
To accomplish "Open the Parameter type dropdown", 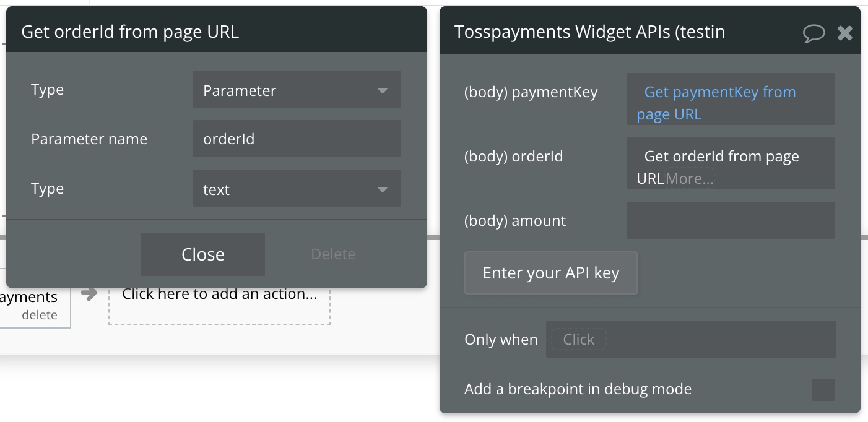I will coord(297,90).
